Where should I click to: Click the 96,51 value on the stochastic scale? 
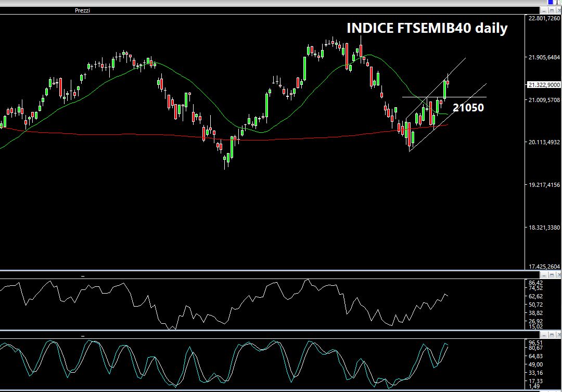(535, 343)
